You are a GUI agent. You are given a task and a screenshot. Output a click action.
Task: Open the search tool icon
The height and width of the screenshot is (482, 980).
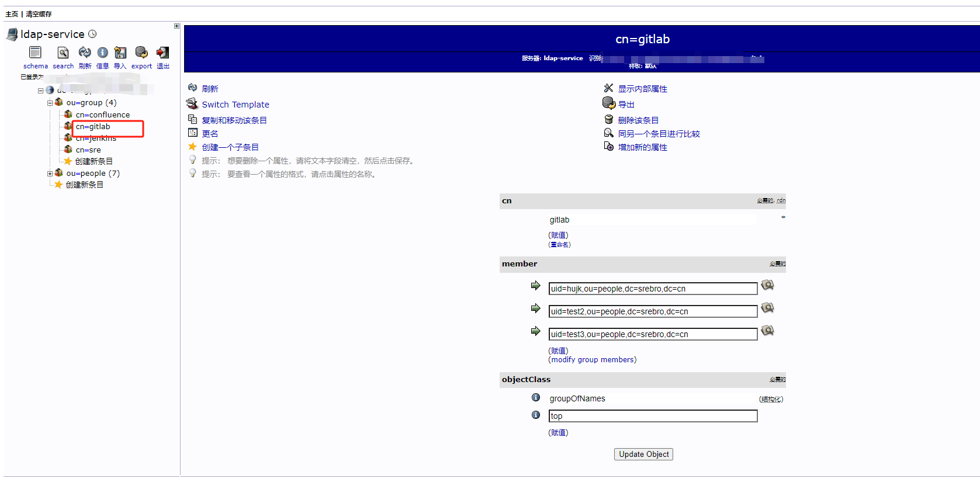(x=63, y=53)
